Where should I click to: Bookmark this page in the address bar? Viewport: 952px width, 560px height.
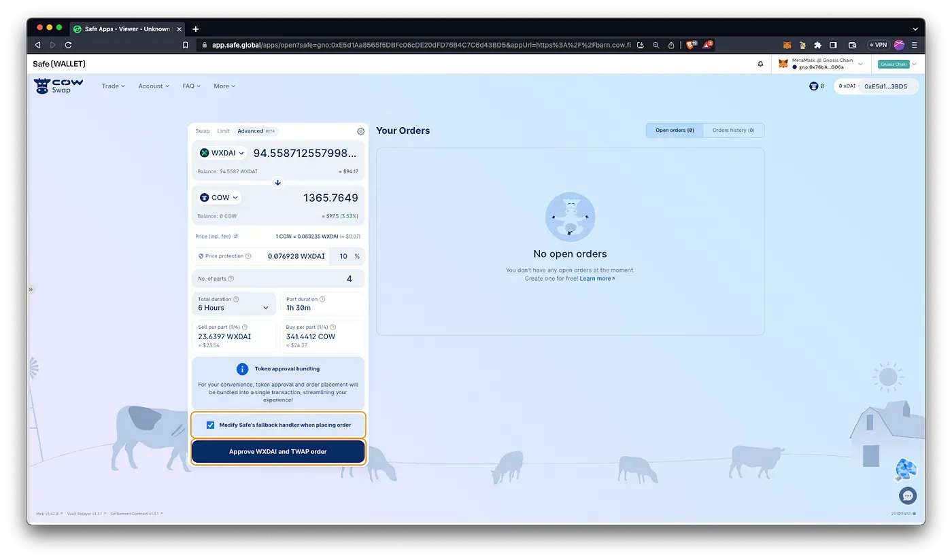(x=186, y=45)
